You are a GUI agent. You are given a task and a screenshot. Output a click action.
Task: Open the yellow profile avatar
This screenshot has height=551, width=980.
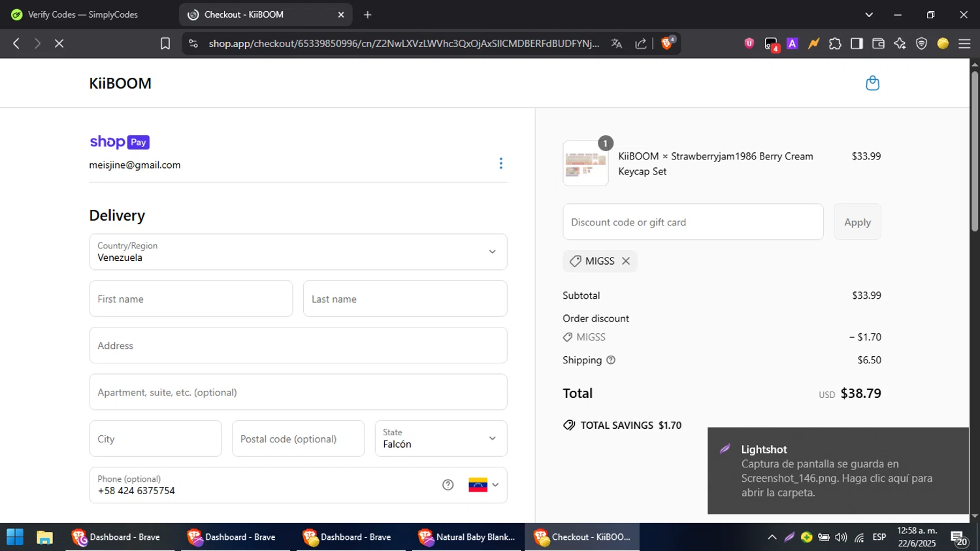(x=943, y=43)
